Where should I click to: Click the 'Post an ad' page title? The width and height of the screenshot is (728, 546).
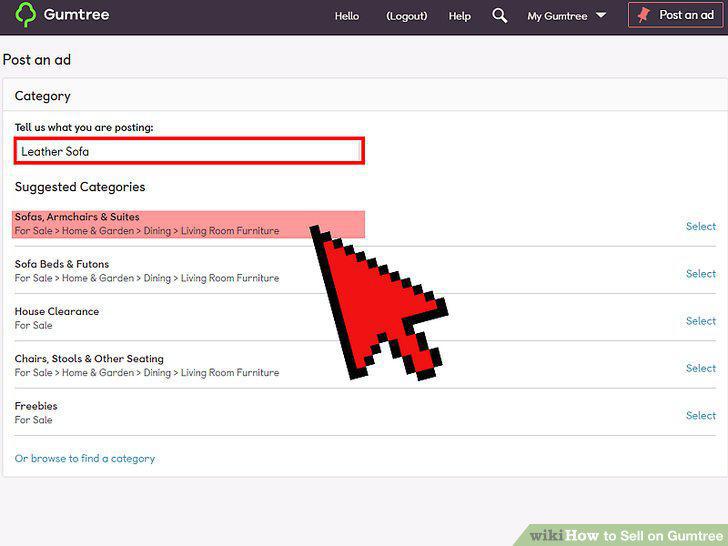(x=37, y=60)
